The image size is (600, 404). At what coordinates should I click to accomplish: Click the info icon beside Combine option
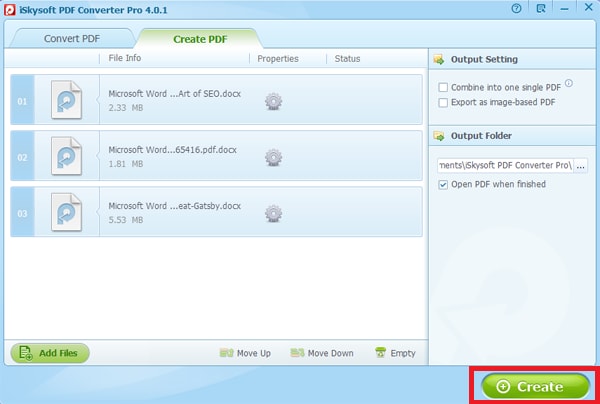569,83
